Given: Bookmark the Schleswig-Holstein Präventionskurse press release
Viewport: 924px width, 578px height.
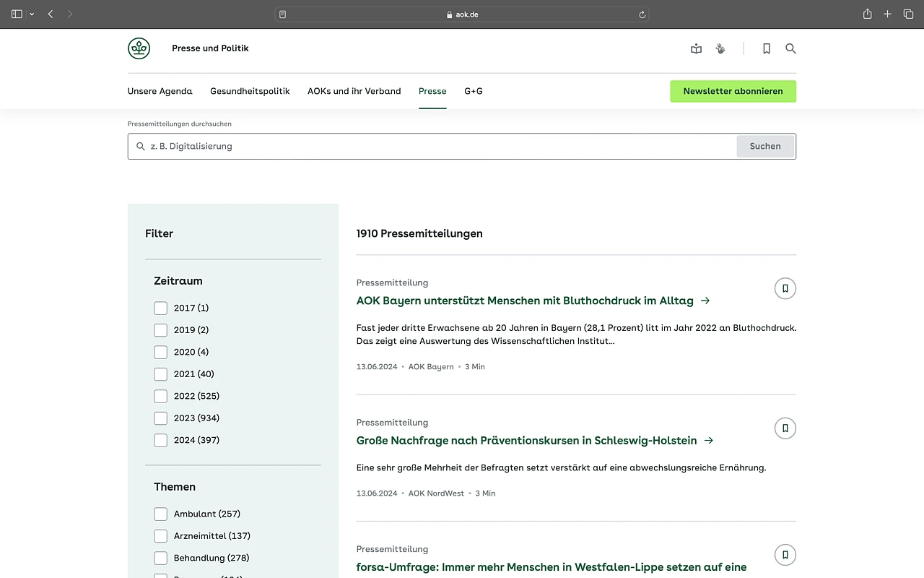Looking at the screenshot, I should click(785, 428).
